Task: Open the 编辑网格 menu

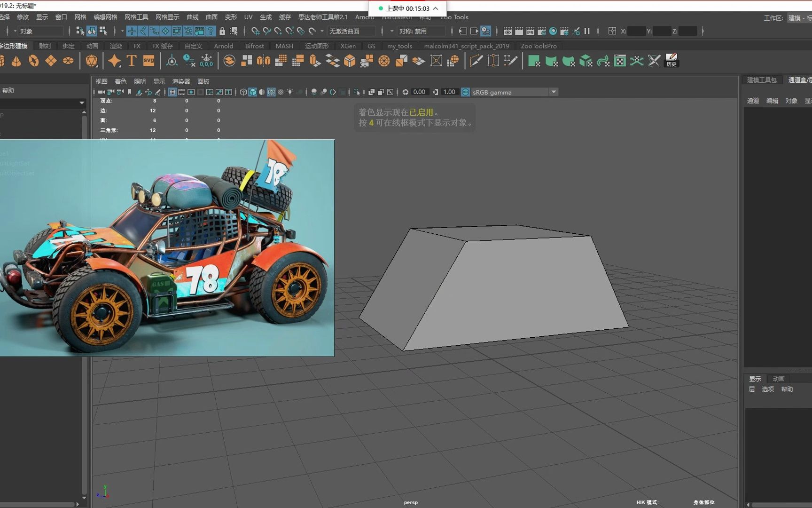Action: 105,17
